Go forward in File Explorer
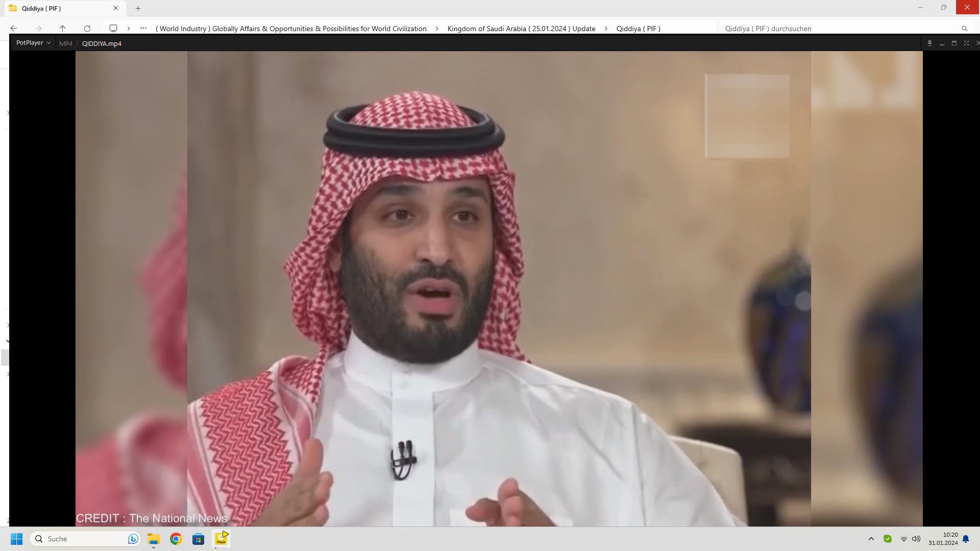980x551 pixels. (38, 29)
